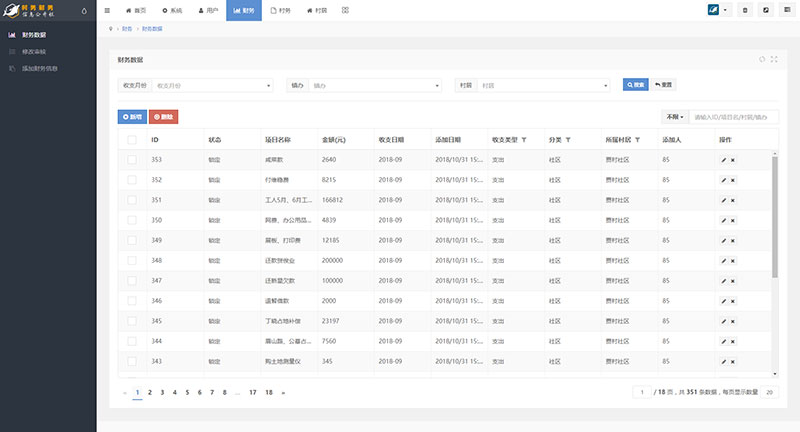Edit row 343 using the pencil icon
Screen dimensions: 800x432
[x=723, y=362]
